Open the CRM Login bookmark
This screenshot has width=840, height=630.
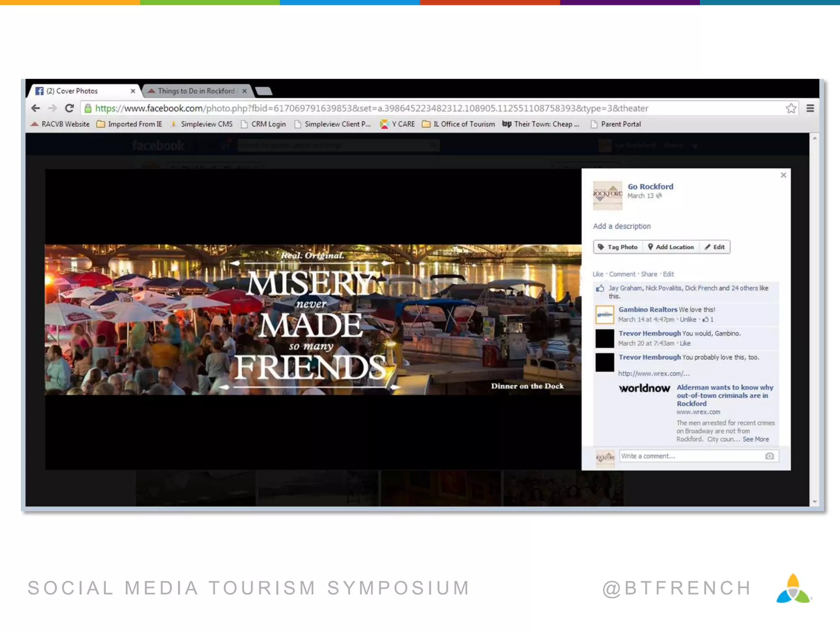263,124
